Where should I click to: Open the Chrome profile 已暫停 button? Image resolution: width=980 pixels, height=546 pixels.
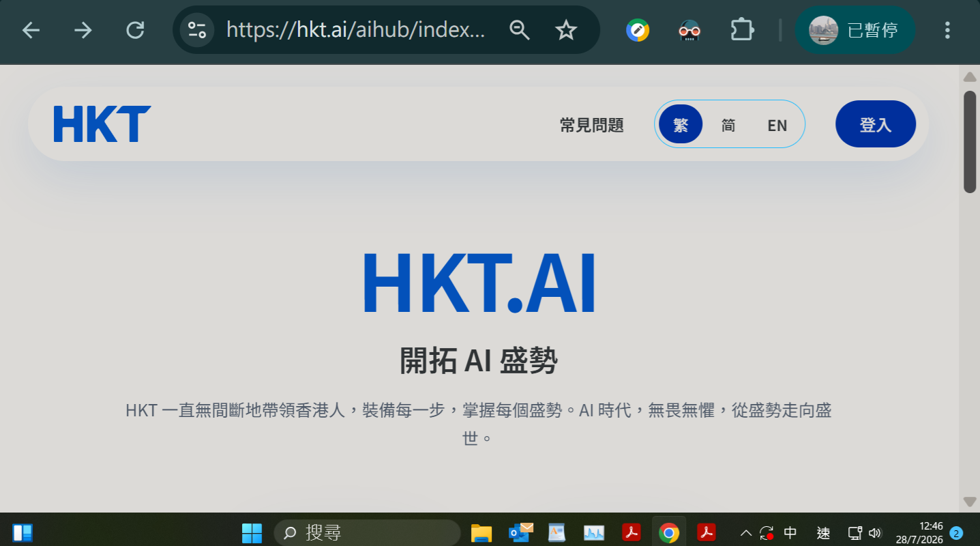coord(855,30)
